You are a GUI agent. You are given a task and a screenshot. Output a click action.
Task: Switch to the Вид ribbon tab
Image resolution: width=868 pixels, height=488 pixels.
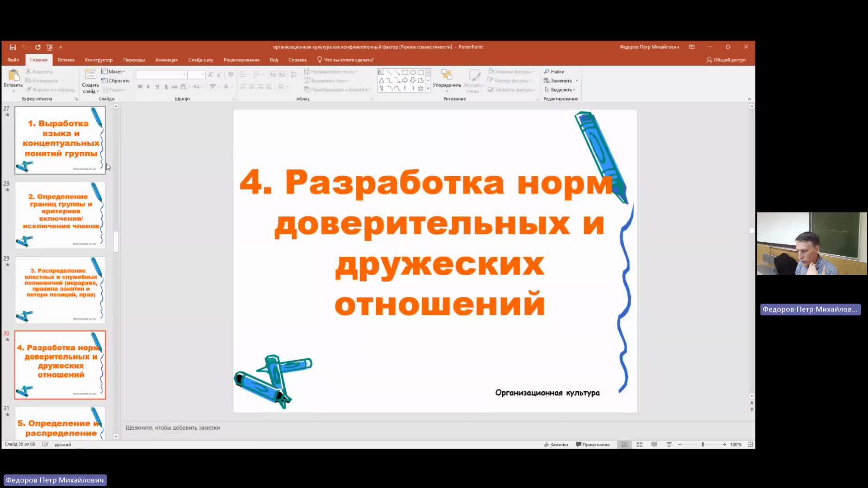[274, 60]
